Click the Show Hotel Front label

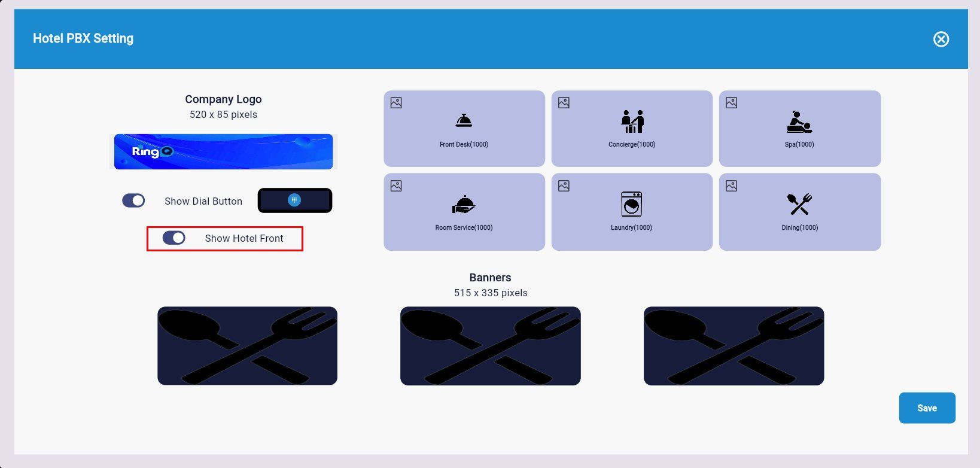pos(244,238)
